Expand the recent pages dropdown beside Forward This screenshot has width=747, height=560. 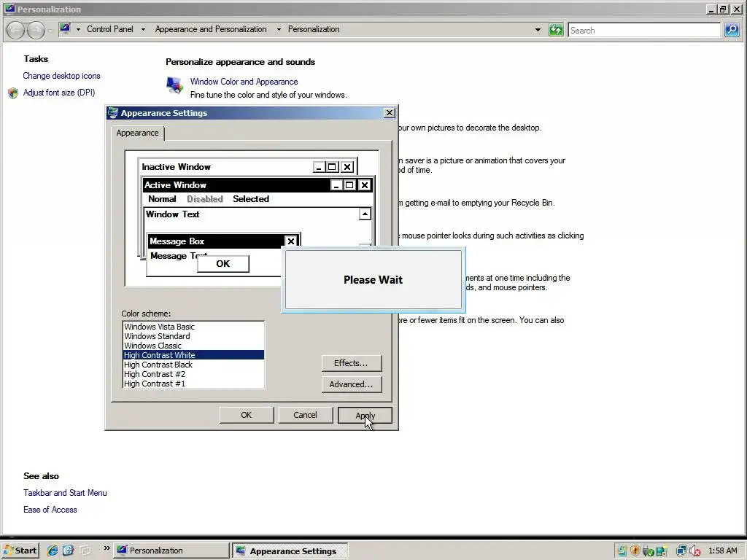50,31
